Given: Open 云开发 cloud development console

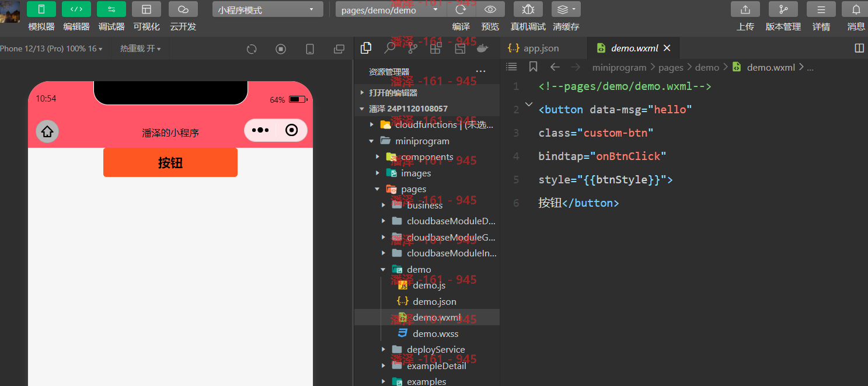Looking at the screenshot, I should pos(183,9).
